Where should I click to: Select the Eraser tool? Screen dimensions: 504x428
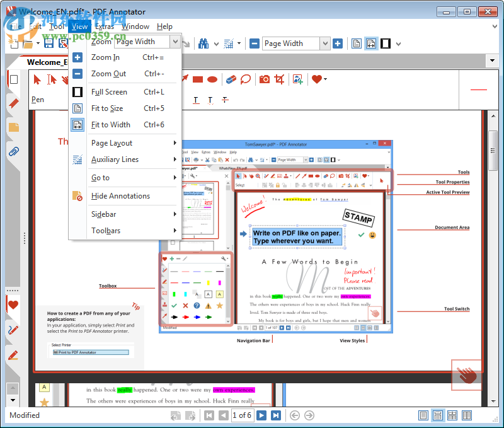tap(230, 79)
